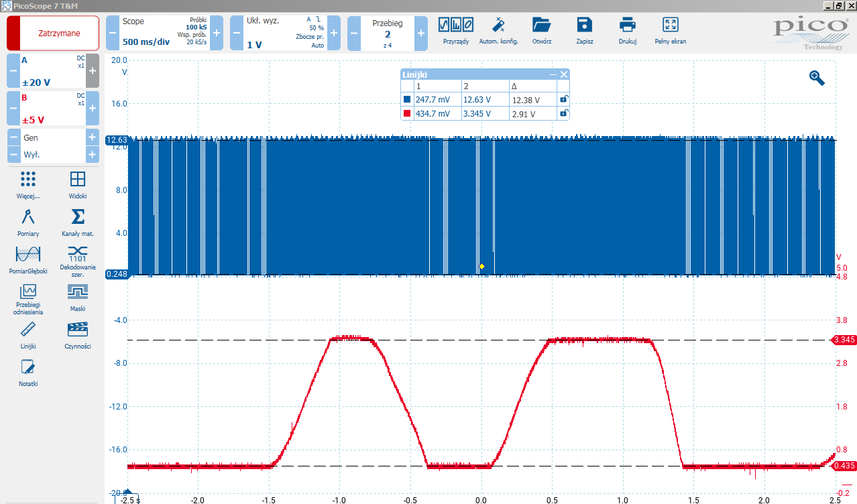Select red channel B color square in Linijki
This screenshot has height=504, width=857.
click(407, 113)
